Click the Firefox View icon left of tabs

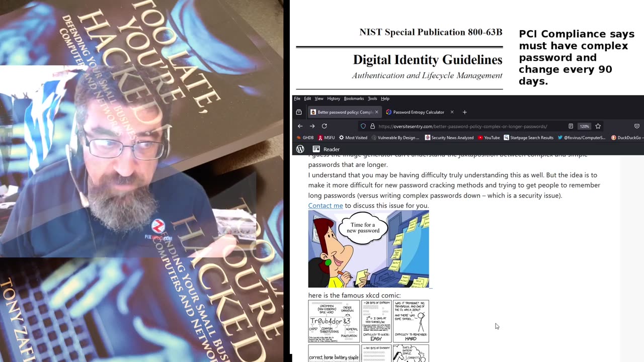pos(299,112)
